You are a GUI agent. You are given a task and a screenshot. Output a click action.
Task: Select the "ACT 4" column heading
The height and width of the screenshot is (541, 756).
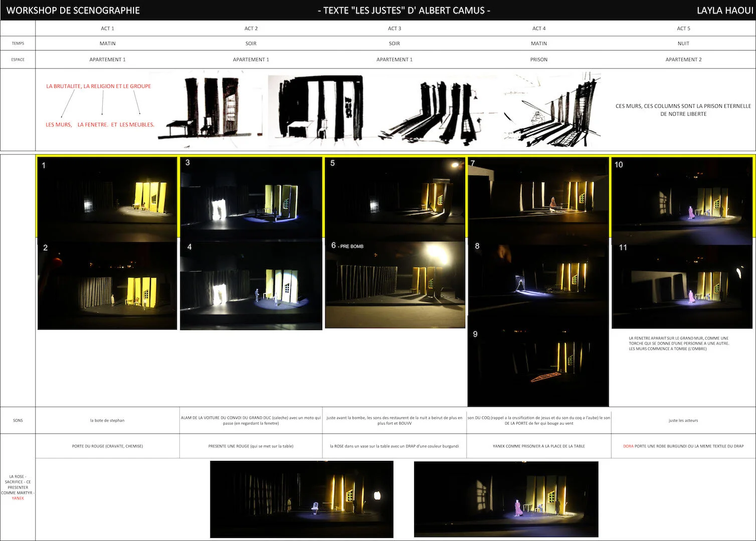click(x=539, y=29)
